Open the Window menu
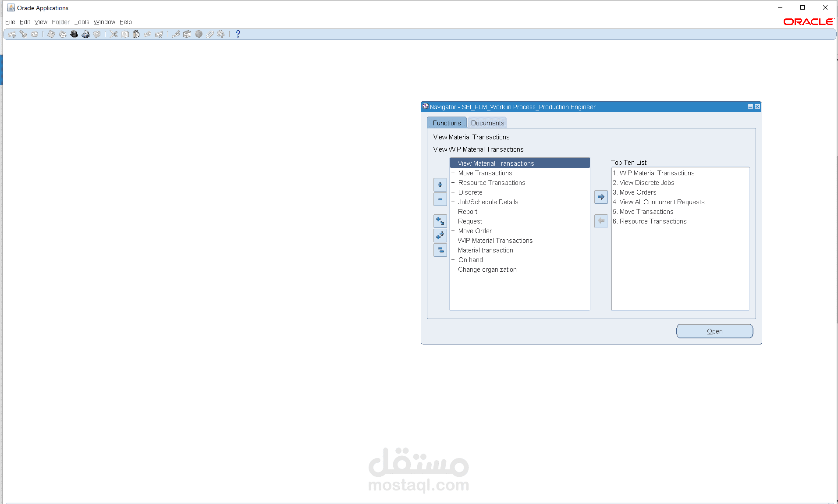The width and height of the screenshot is (838, 504). (104, 22)
